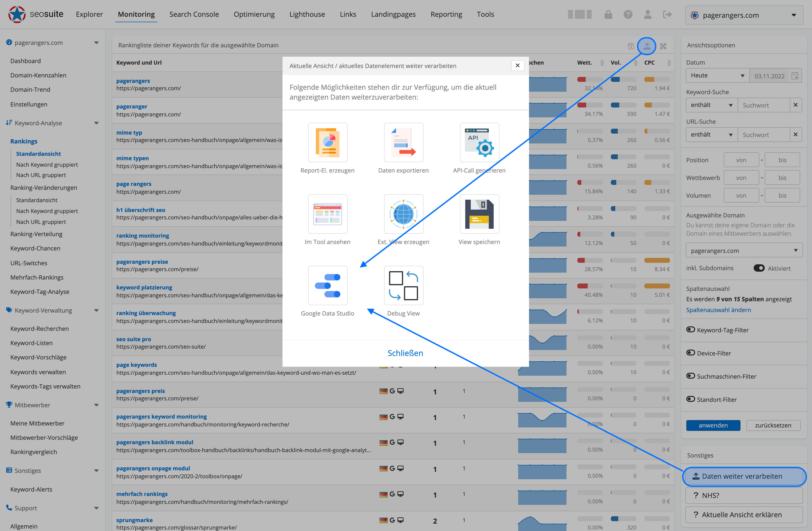
Task: Click the logout arrow icon
Action: pos(667,14)
